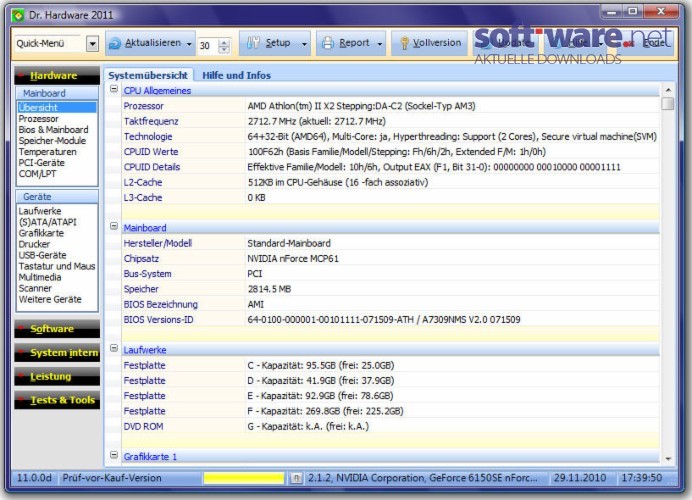This screenshot has height=500, width=692.
Task: Open the Leistung category
Action: [57, 376]
